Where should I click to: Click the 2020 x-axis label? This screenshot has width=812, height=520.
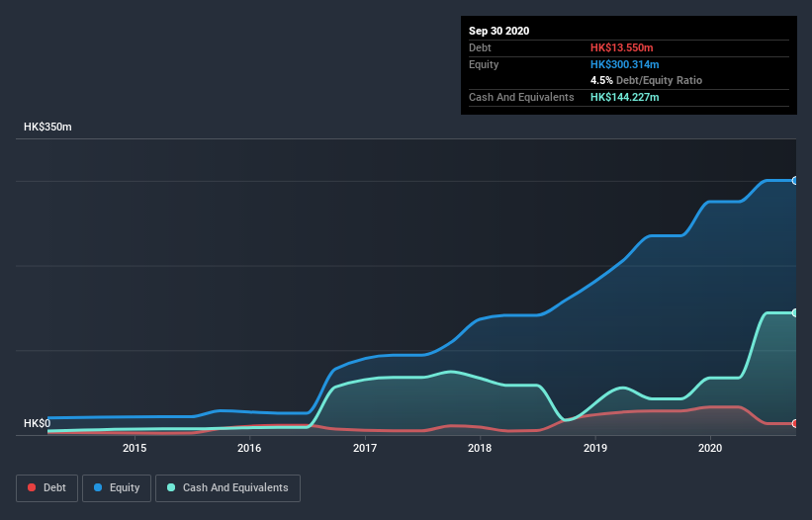tap(710, 448)
